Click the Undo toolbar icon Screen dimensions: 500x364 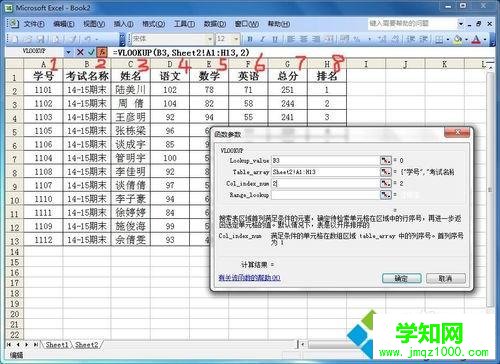(87, 39)
